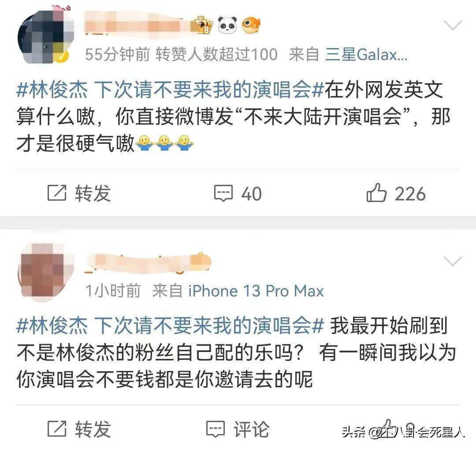Open 评论 comment icon on second post
The width and height of the screenshot is (476, 449).
click(x=216, y=429)
